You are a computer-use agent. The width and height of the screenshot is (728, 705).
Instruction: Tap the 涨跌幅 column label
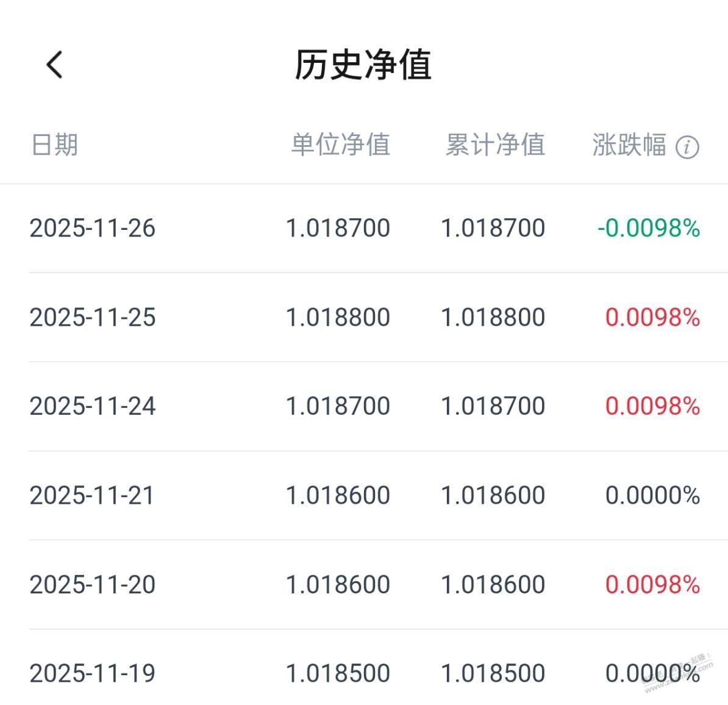629,145
